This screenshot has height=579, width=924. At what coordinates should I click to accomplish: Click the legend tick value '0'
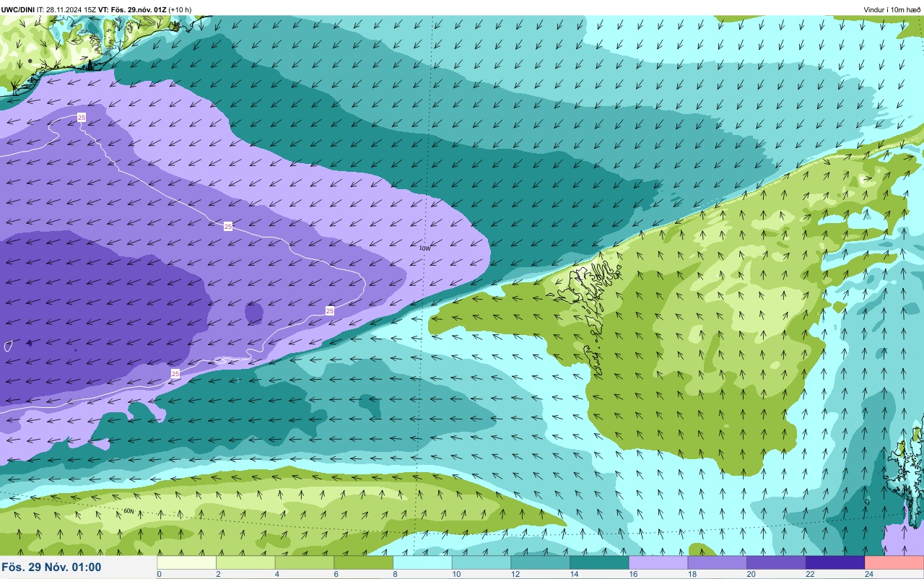tap(159, 575)
